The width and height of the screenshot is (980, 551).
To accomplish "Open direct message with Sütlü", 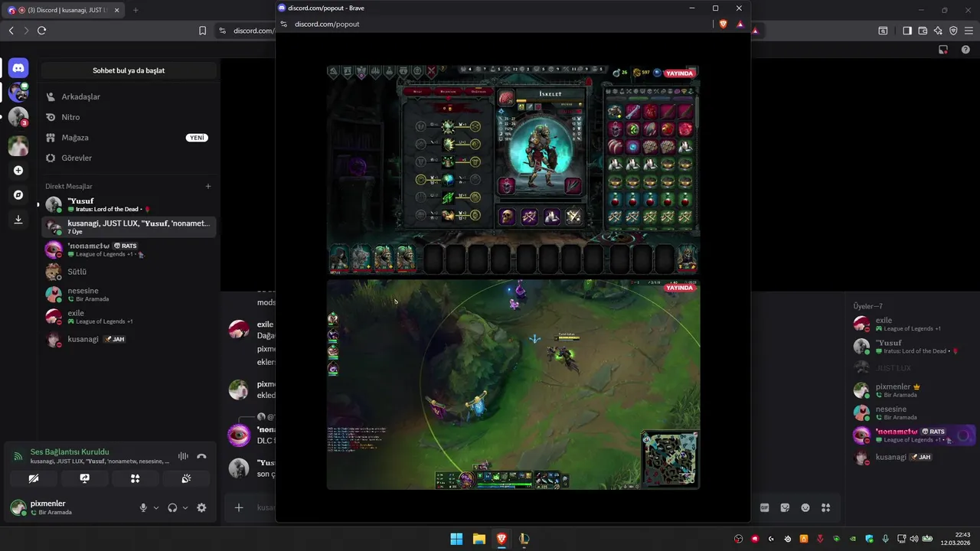I will 129,272.
